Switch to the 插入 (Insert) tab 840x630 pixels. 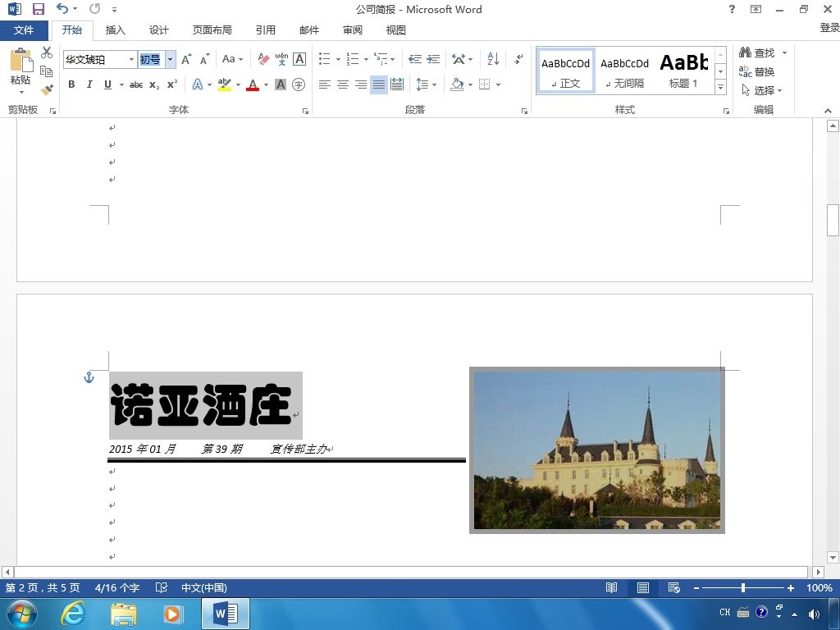tap(115, 30)
